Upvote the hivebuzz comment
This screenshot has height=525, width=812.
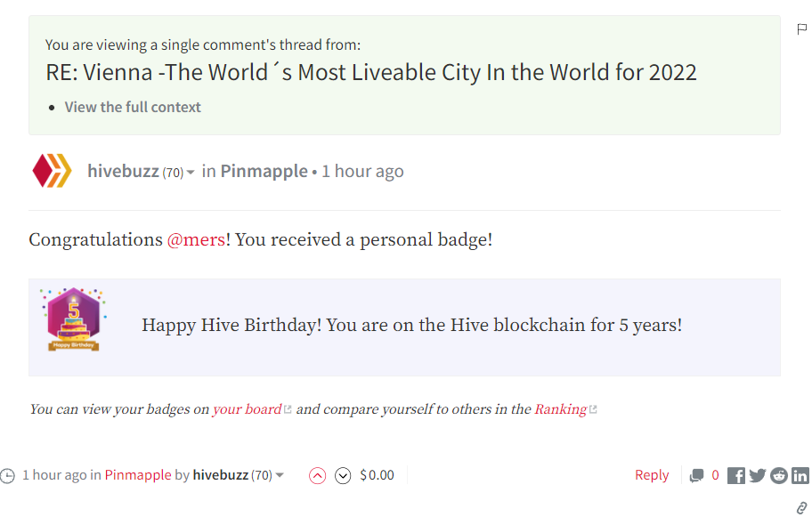tap(317, 475)
